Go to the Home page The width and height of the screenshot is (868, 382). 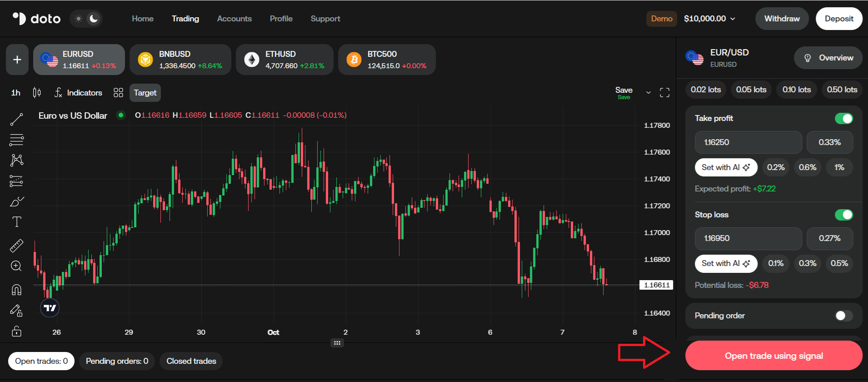143,19
